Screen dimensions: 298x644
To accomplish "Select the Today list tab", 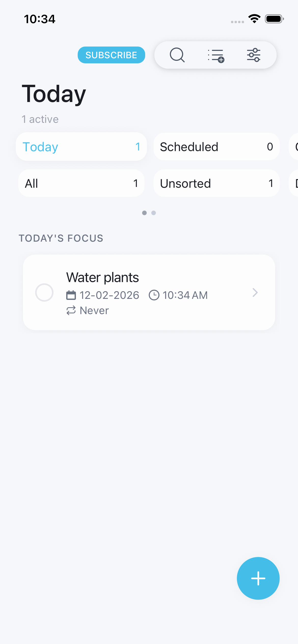I will [x=81, y=147].
